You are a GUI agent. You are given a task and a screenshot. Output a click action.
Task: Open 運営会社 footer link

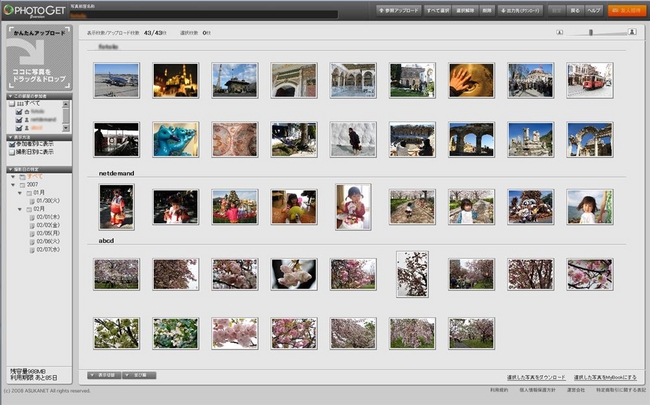576,390
